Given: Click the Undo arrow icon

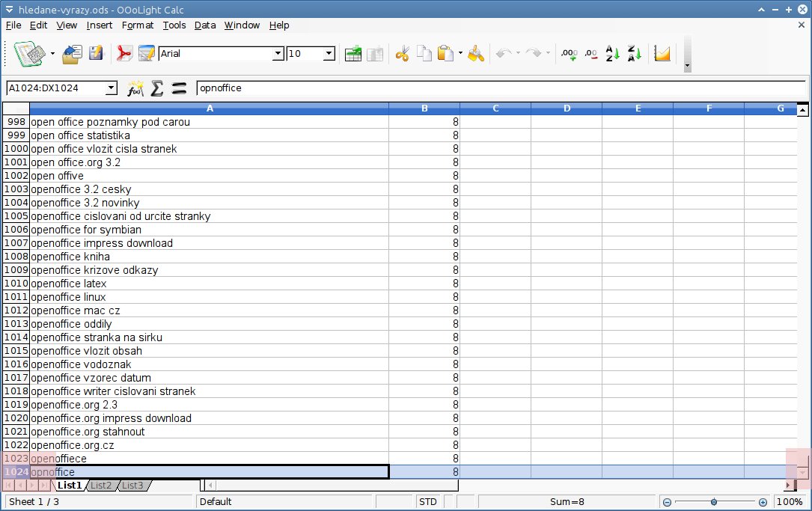Looking at the screenshot, I should [504, 53].
